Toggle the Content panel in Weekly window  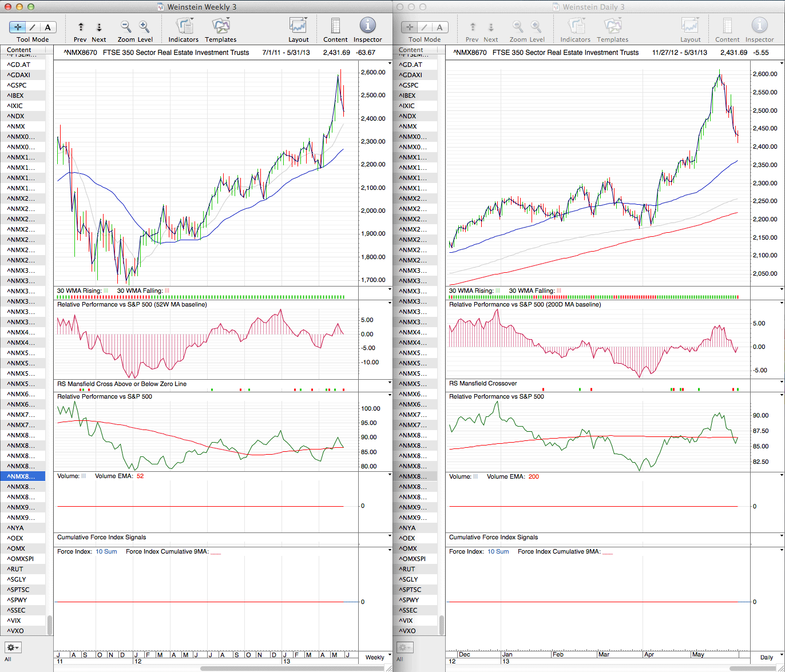click(335, 26)
